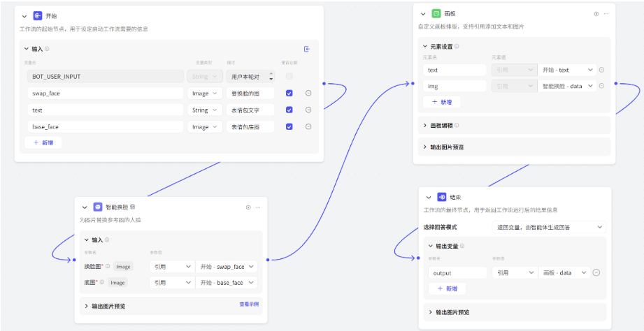Click output port dot of 智能换脸 node

(268, 260)
